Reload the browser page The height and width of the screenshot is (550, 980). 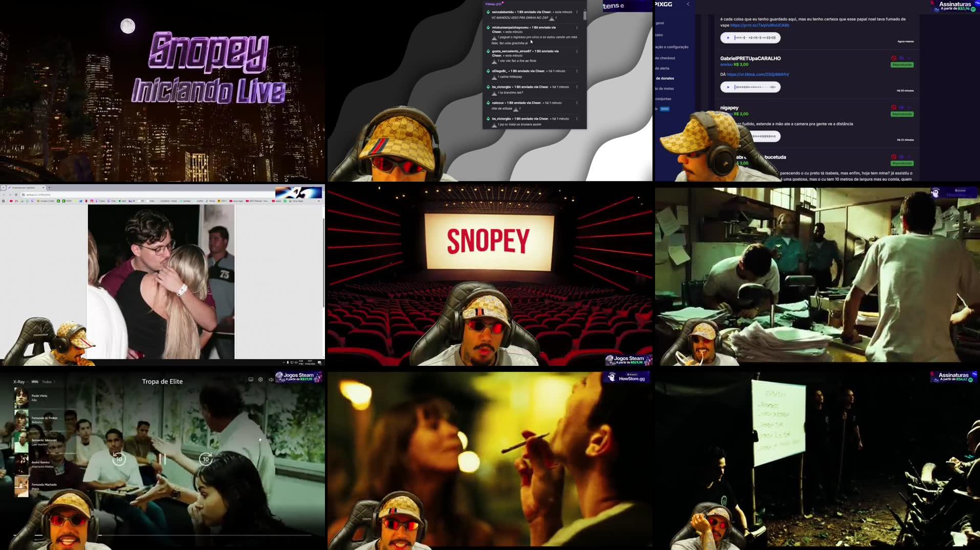pos(16,195)
